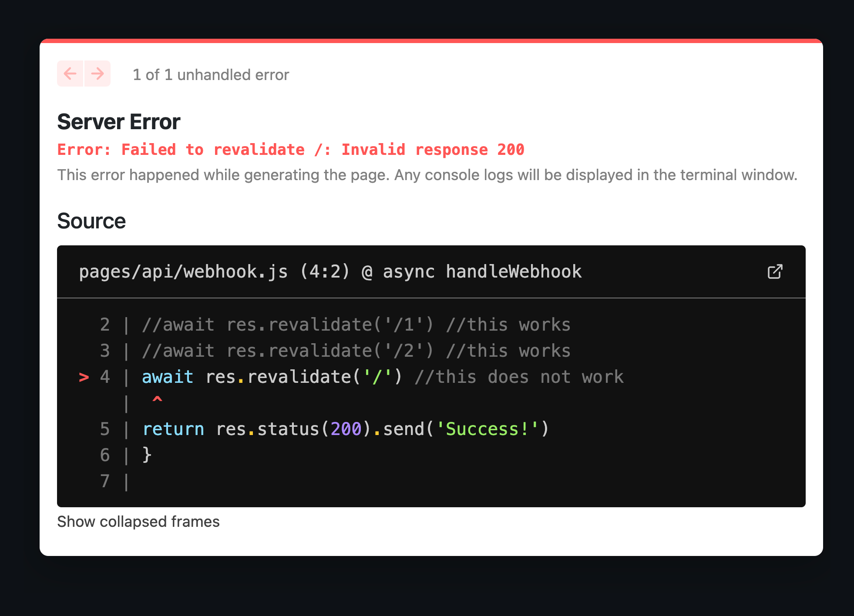
Task: Click the red 'Failed to revalidate' error message
Action: (x=291, y=150)
